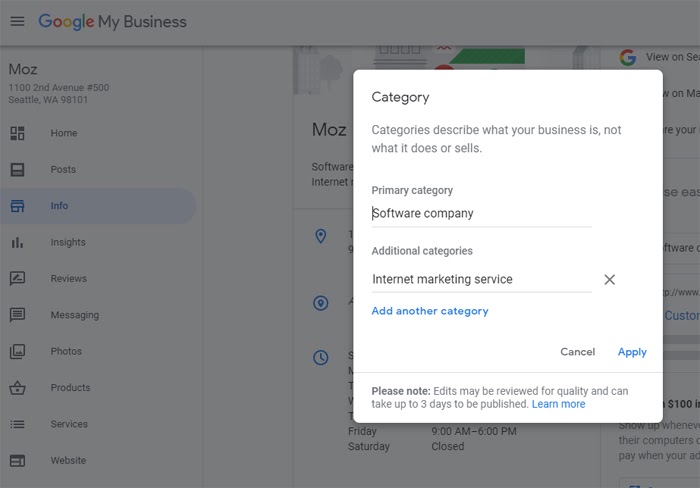Click the Home sidebar icon
The height and width of the screenshot is (488, 700).
tap(17, 133)
